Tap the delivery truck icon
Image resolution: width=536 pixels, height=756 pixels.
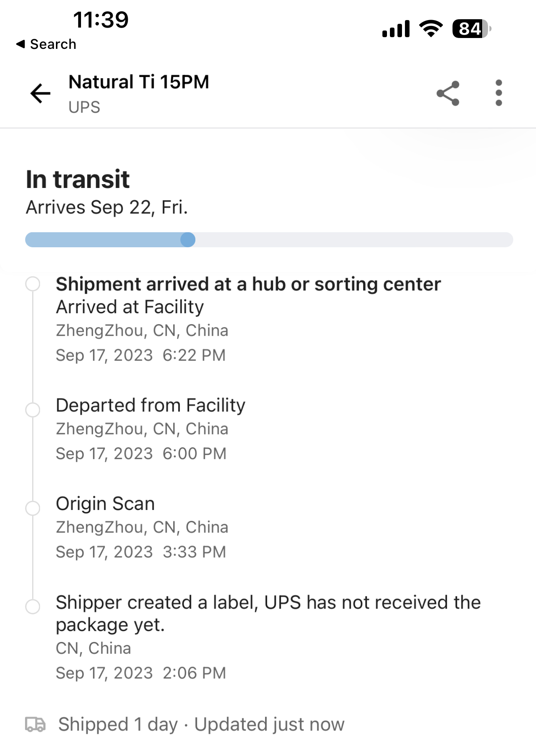35,724
